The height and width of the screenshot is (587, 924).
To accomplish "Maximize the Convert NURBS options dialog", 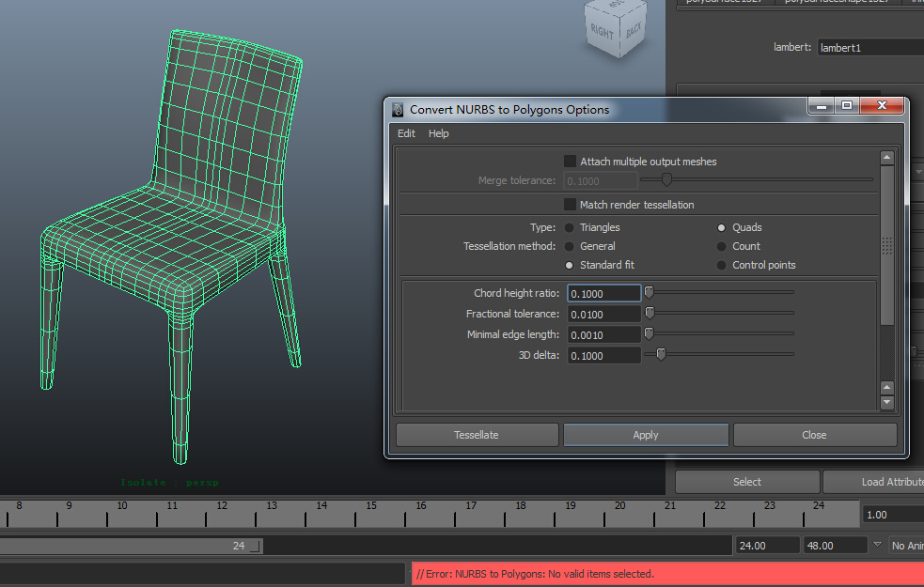I will tap(847, 105).
